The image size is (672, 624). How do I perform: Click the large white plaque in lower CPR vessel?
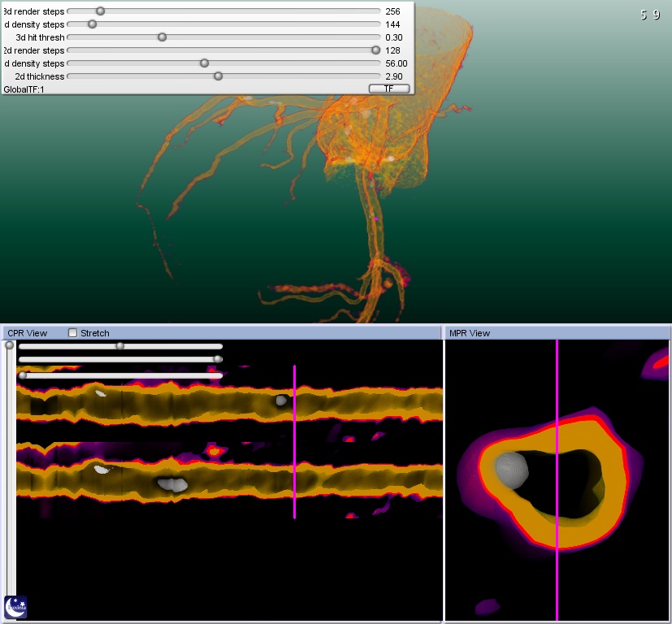pos(172,484)
